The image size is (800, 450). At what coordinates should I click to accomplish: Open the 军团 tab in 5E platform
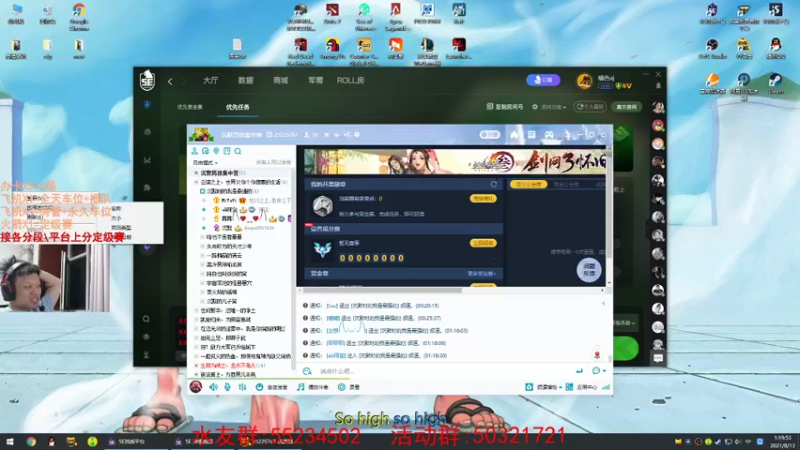pyautogui.click(x=315, y=81)
